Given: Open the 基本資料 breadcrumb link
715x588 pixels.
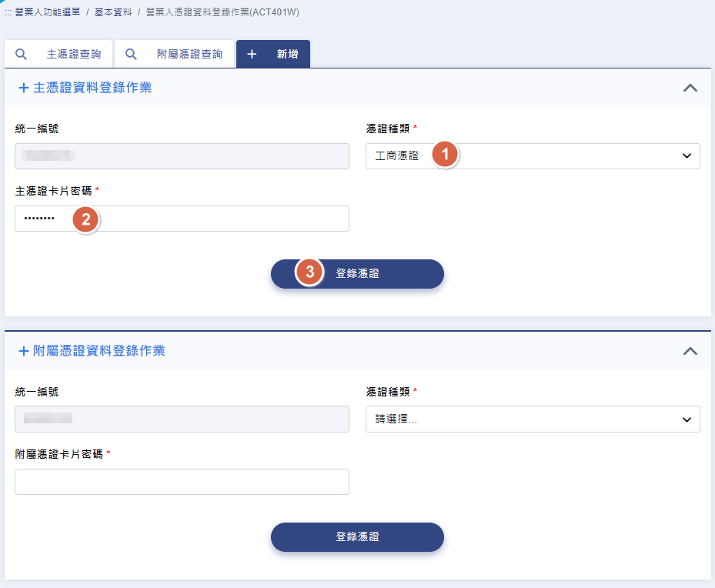Looking at the screenshot, I should (x=113, y=12).
